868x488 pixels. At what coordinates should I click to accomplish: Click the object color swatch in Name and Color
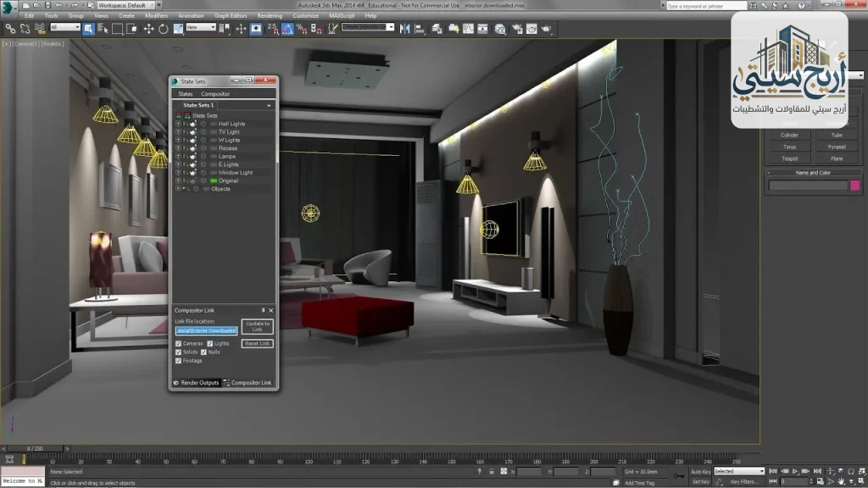click(x=854, y=185)
